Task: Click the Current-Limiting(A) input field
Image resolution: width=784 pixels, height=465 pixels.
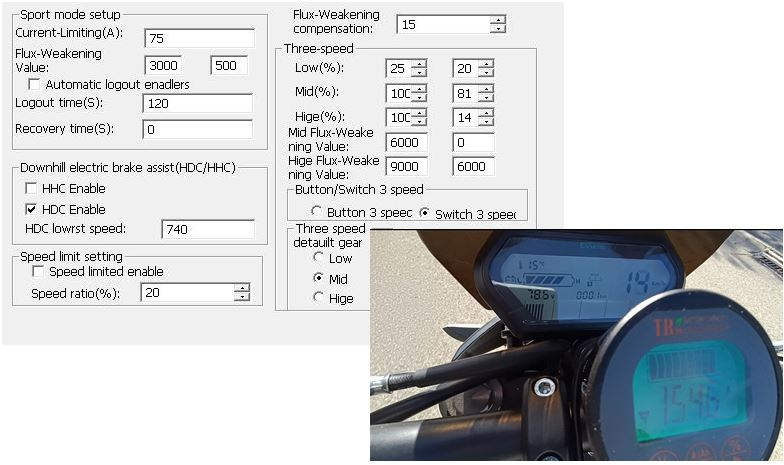Action: pyautogui.click(x=198, y=38)
